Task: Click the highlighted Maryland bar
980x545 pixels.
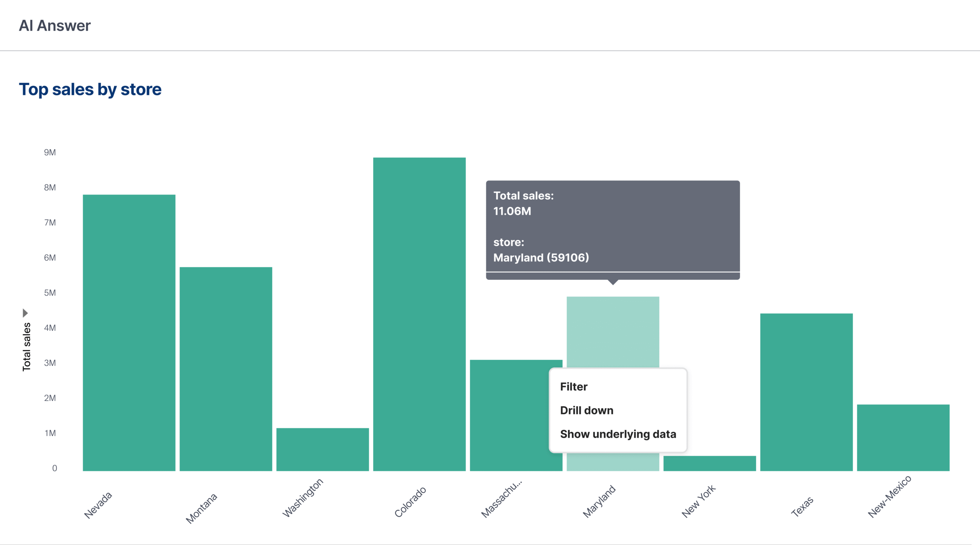Action: [x=613, y=331]
